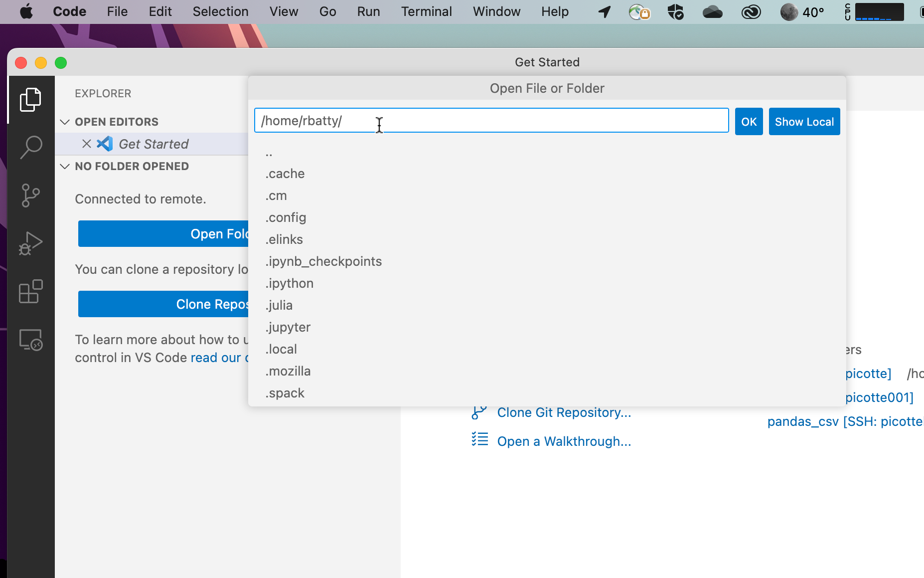The width and height of the screenshot is (924, 578).
Task: Select the .config folder entry
Action: coord(547,217)
